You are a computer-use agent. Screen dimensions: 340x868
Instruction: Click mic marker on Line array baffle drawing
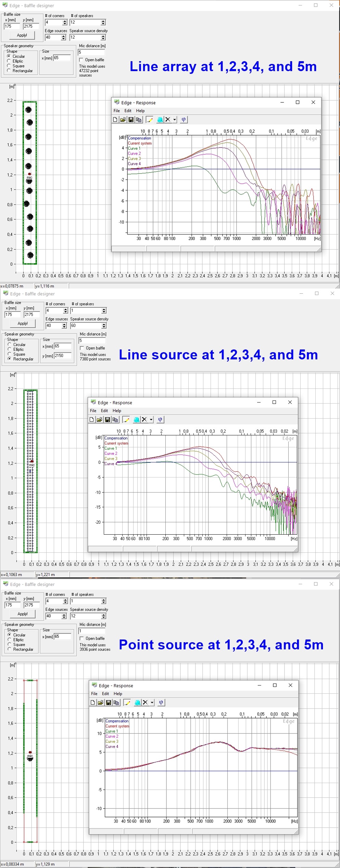pos(29,174)
